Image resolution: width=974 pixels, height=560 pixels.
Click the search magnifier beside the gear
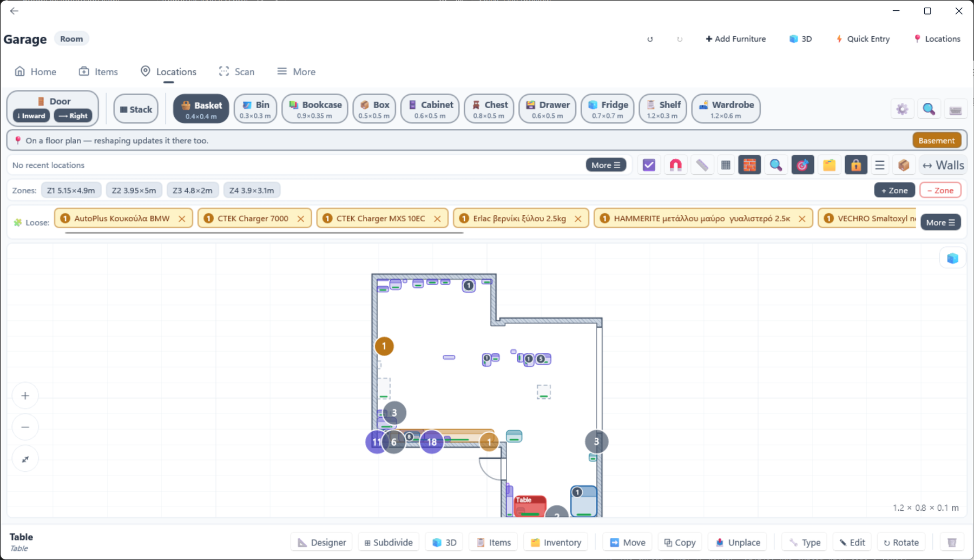pyautogui.click(x=929, y=109)
